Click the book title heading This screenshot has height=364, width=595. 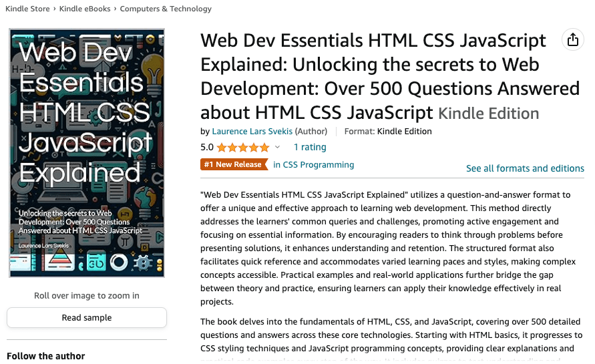[x=390, y=77]
